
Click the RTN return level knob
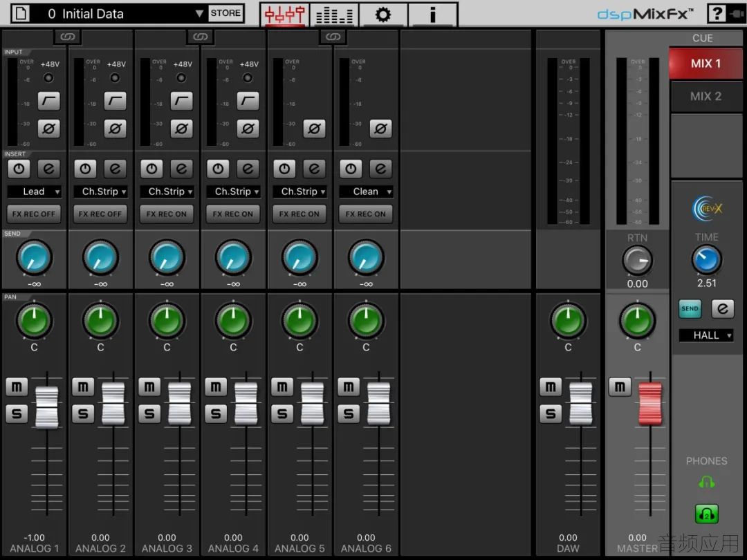click(x=638, y=261)
